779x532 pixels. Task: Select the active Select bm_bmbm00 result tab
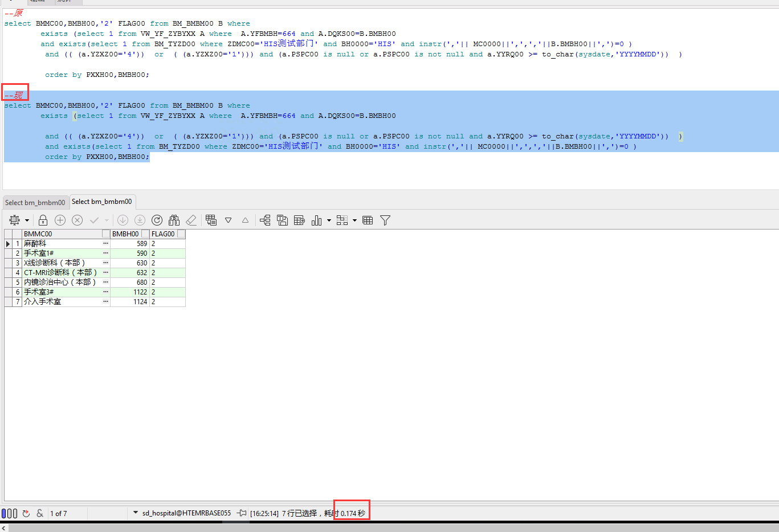tap(102, 202)
